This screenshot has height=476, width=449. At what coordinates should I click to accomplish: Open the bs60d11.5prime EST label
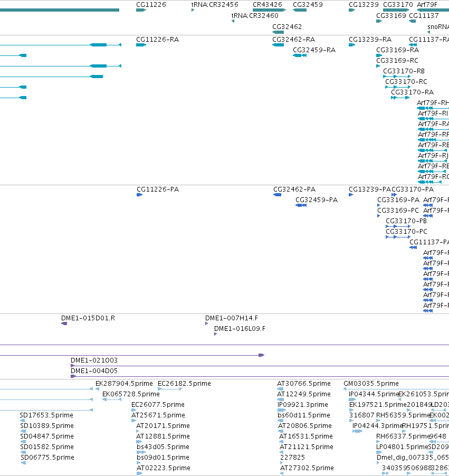(303, 415)
